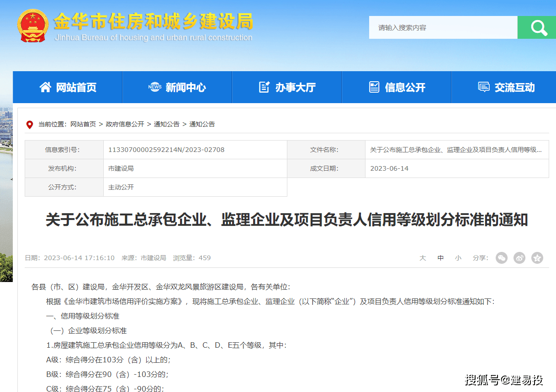The height and width of the screenshot is (392, 556).
Task: Click the date 2023-06-14 17:16:10
Action: (79, 258)
